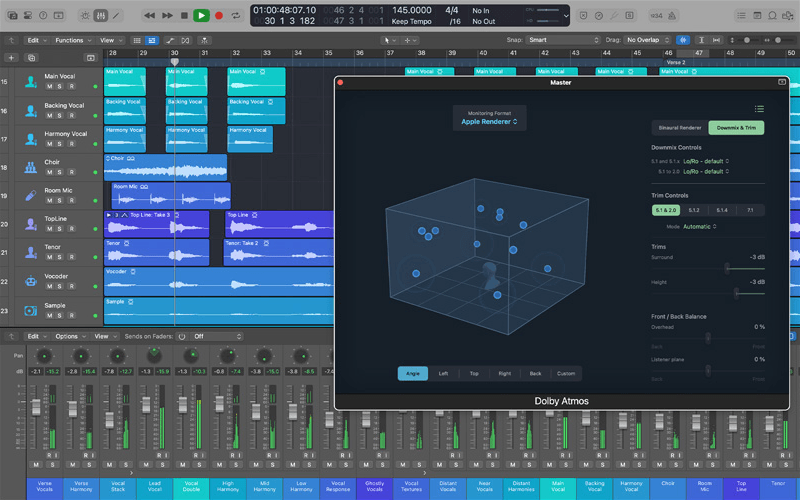Open Mixer Edit menu
The height and width of the screenshot is (500, 800).
36,336
